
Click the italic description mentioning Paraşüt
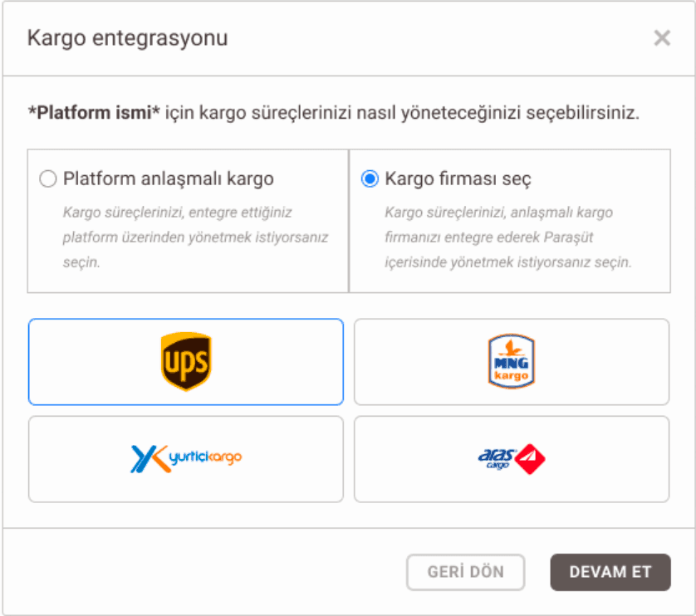(507, 237)
